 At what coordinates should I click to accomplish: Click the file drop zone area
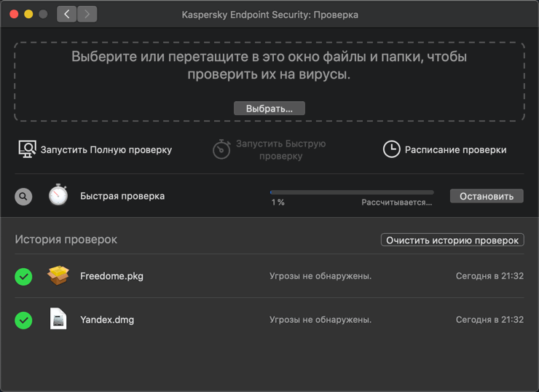tap(269, 66)
